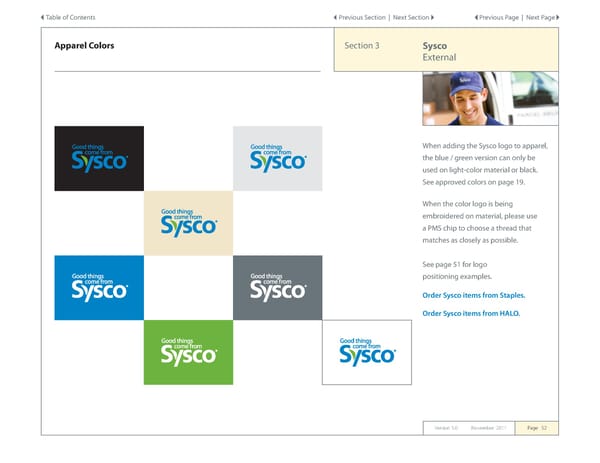The width and height of the screenshot is (600, 463).
Task: Open the Table of Contents link
Action: click(71, 18)
